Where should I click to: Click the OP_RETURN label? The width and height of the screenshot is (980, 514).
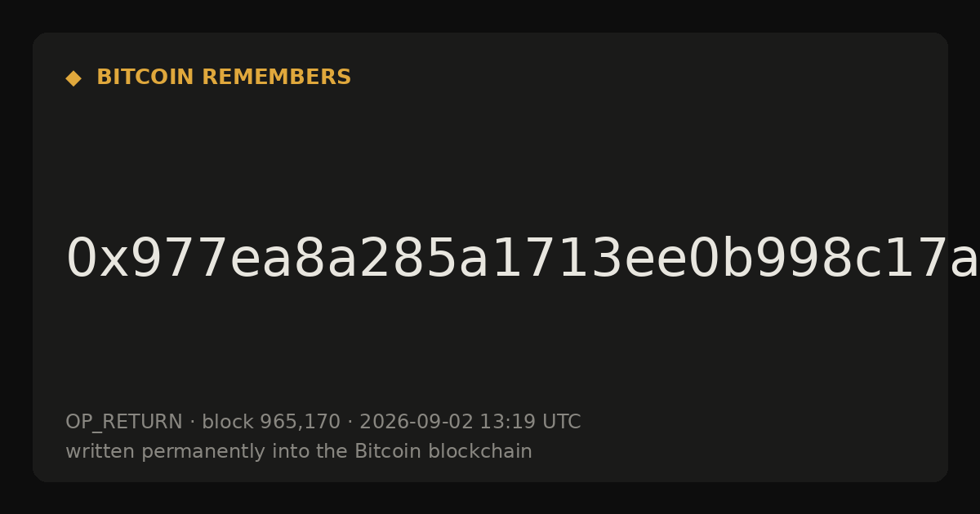pos(124,423)
